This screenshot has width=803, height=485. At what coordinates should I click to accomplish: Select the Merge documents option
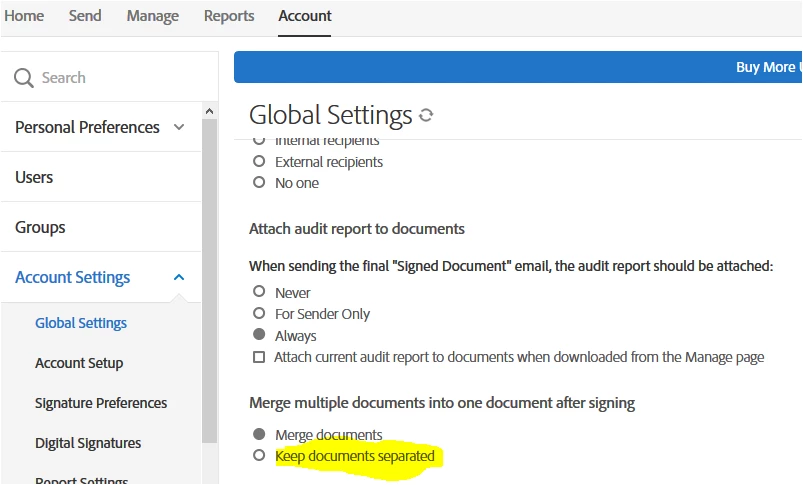(x=259, y=434)
